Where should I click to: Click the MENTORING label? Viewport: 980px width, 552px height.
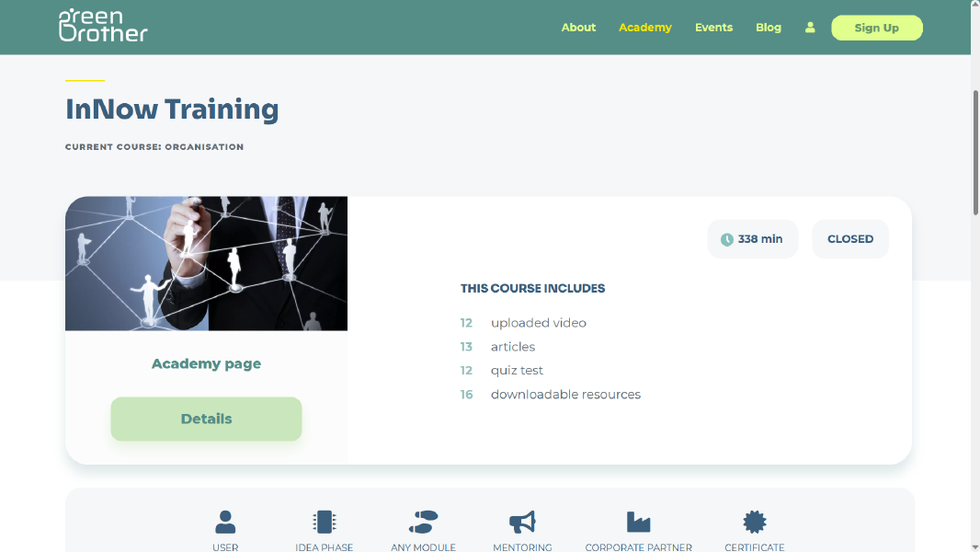(522, 547)
